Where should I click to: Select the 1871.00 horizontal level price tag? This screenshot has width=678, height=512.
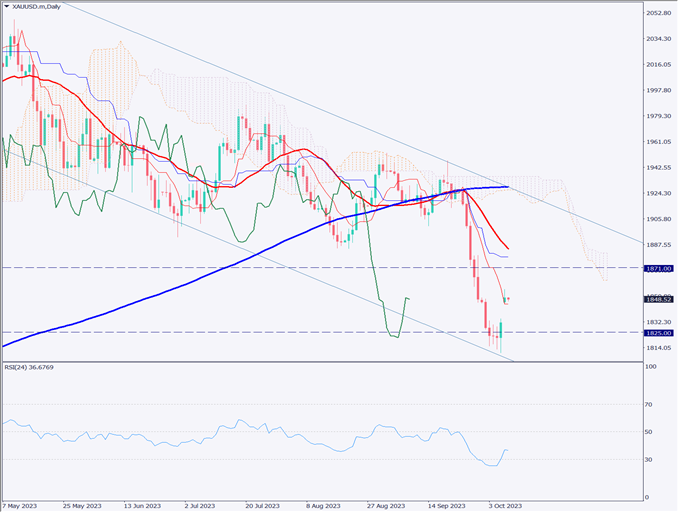(x=659, y=268)
